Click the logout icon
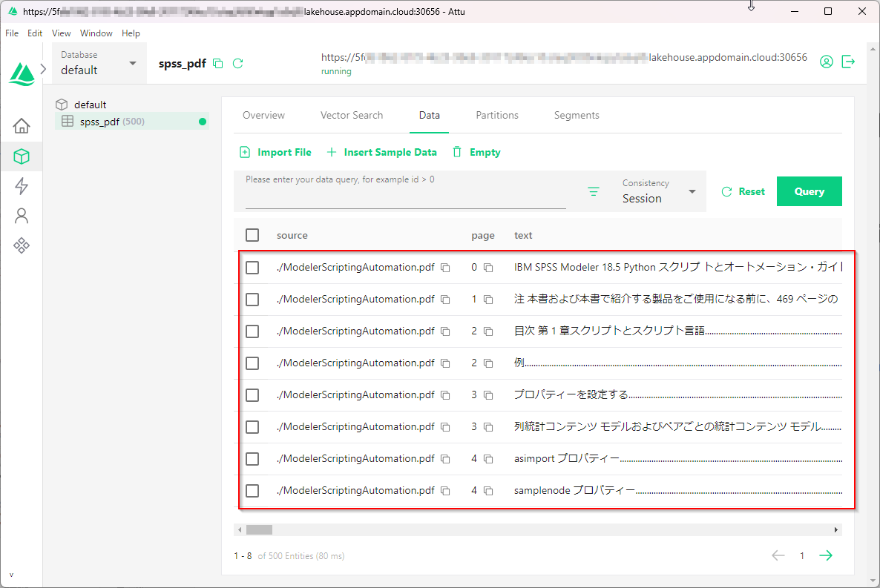 [848, 62]
